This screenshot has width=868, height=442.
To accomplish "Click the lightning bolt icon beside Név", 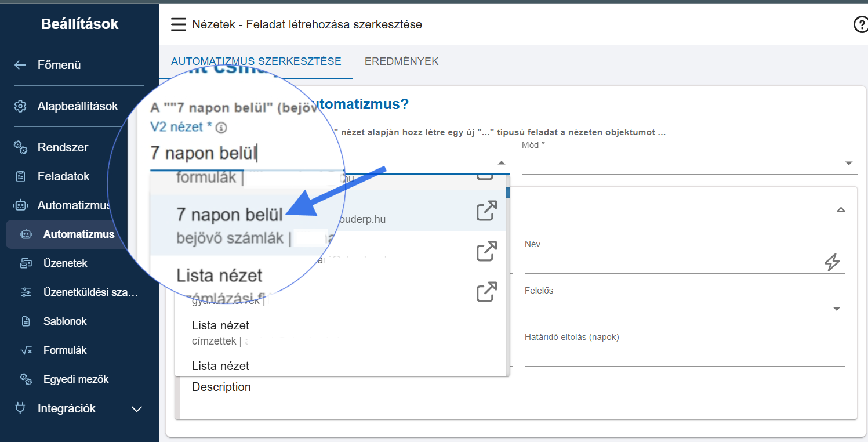I will point(832,262).
